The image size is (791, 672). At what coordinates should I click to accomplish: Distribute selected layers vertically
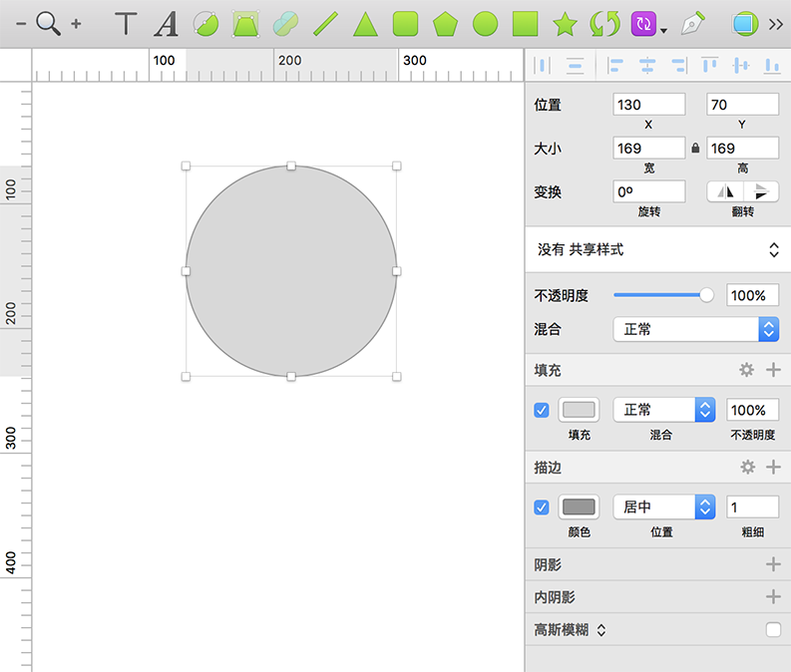click(576, 66)
